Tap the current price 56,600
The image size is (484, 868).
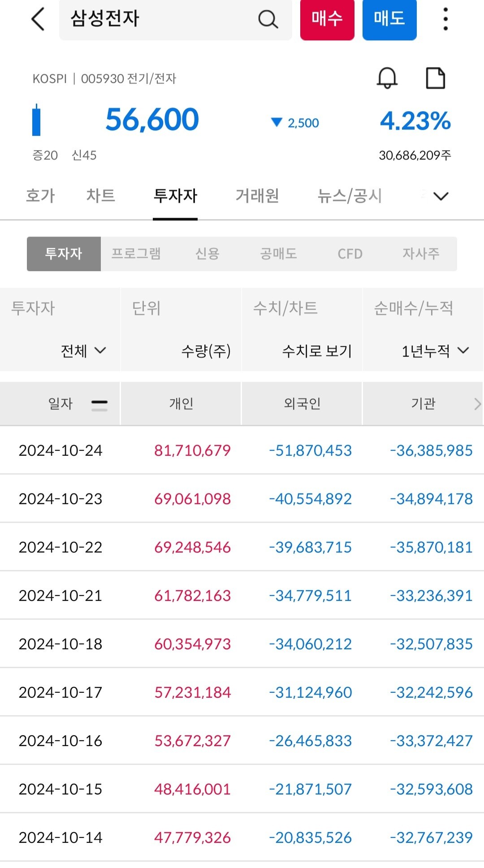pos(152,120)
